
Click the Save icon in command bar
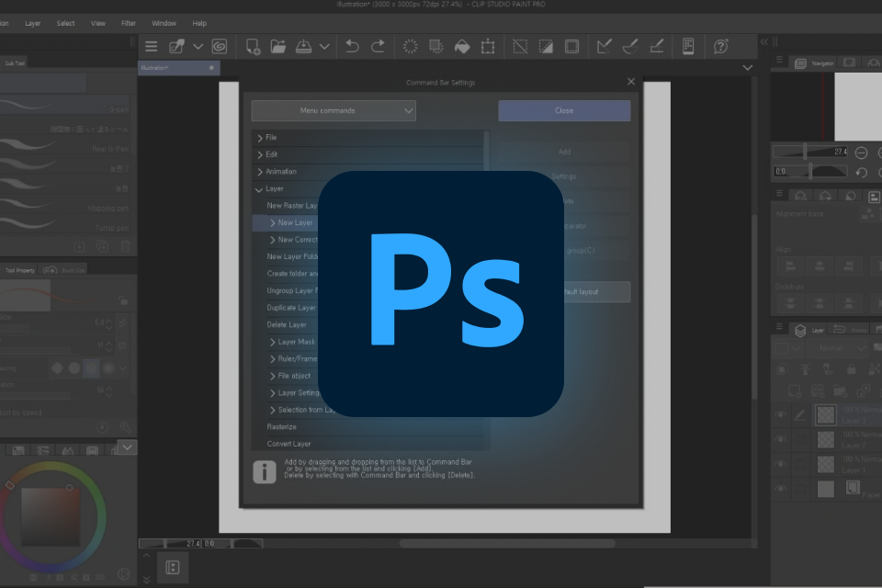pyautogui.click(x=303, y=47)
